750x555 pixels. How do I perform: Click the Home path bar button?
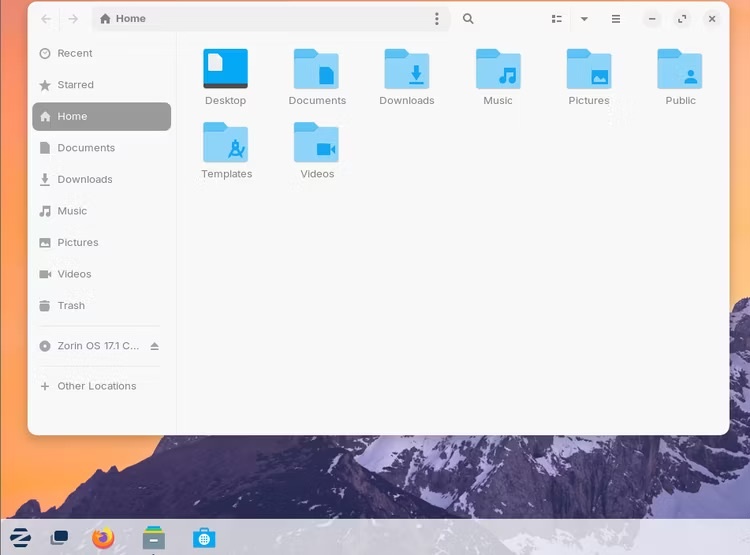(123, 19)
